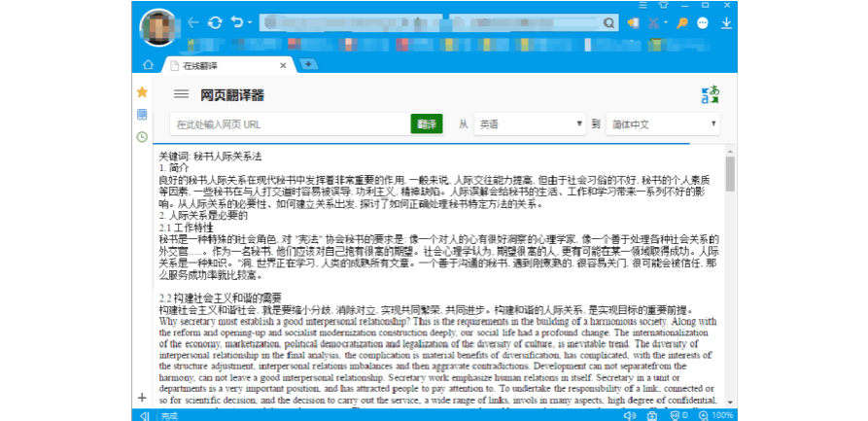This screenshot has height=421, width=868.
Task: Click the undo closed tab arrow
Action: tap(237, 22)
